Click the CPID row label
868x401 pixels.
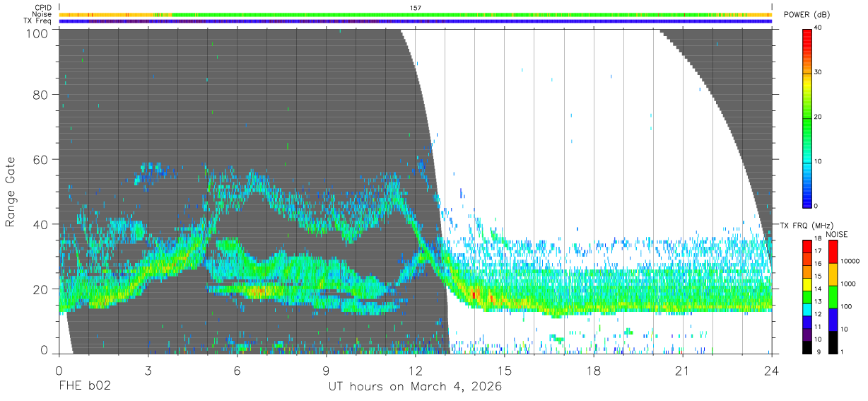click(x=42, y=7)
